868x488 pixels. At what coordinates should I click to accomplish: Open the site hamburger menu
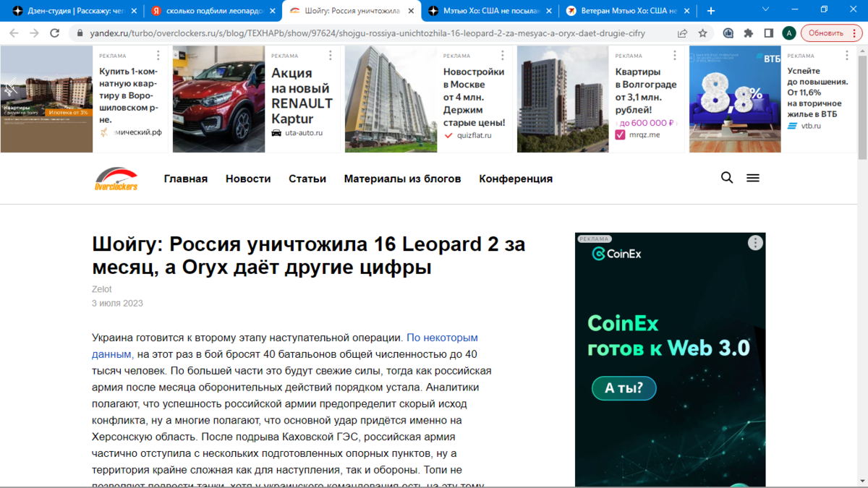point(753,178)
